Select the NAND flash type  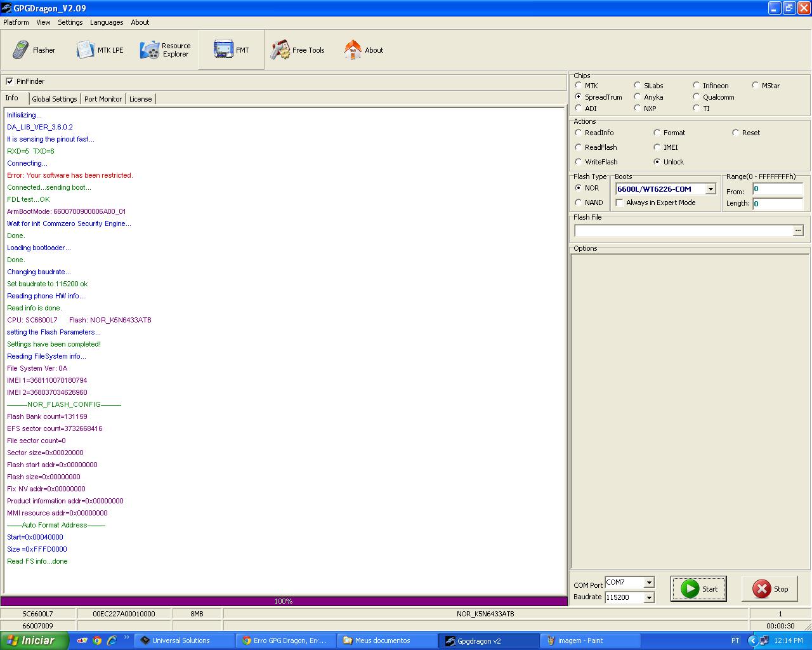coord(578,202)
